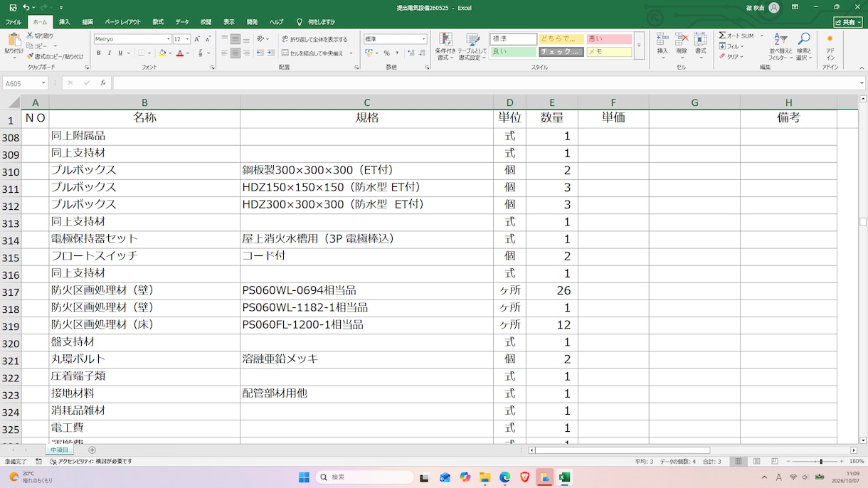Viewport: 868px width, 488px height.
Task: Increase font size with the larger A icon
Action: 198,39
